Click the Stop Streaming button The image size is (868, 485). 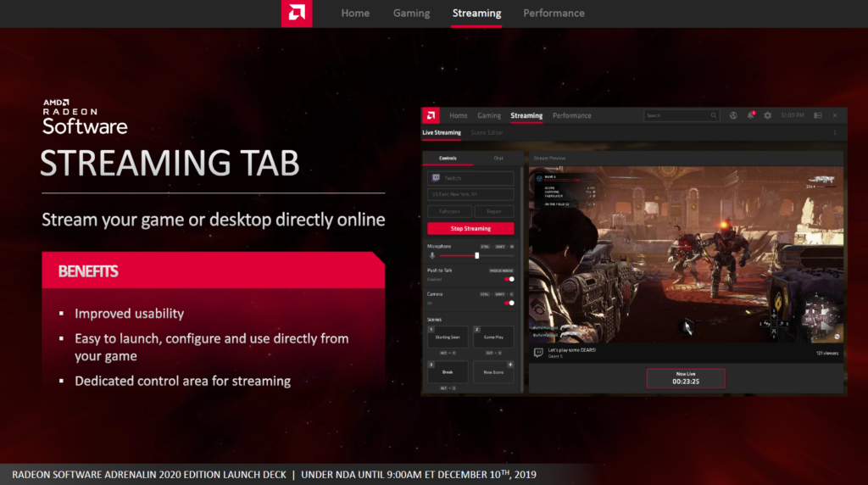click(x=470, y=229)
